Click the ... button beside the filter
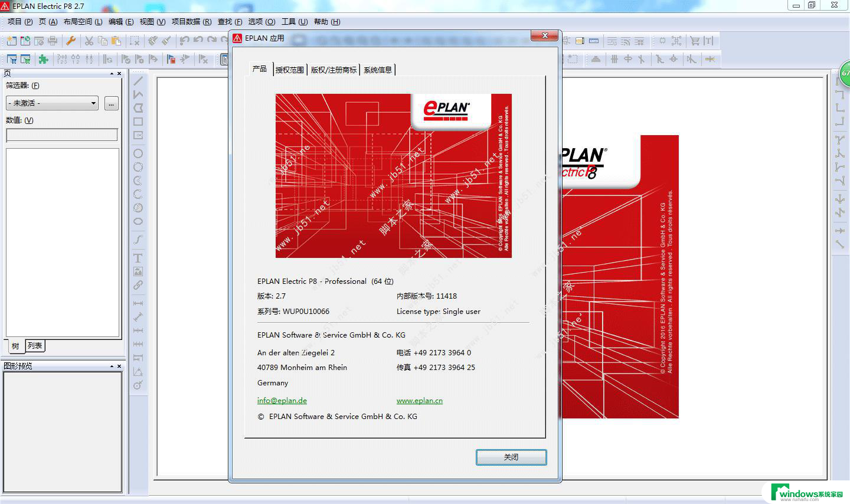850x504 pixels. (x=111, y=104)
